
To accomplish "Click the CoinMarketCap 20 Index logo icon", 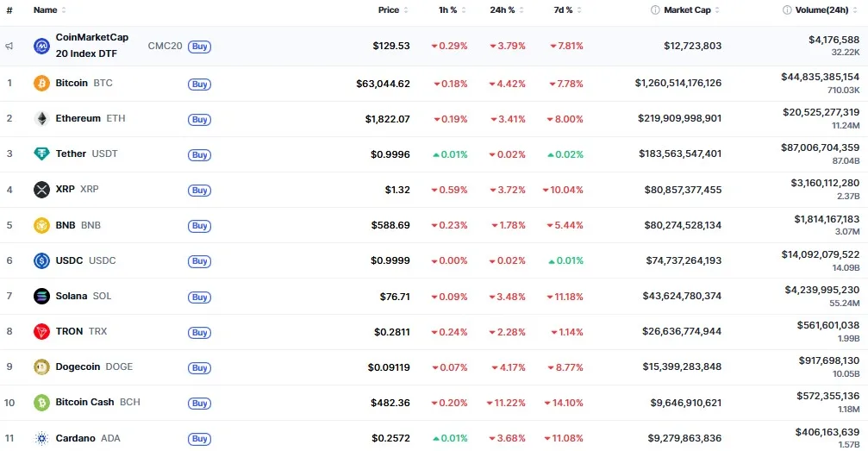I will (41, 46).
